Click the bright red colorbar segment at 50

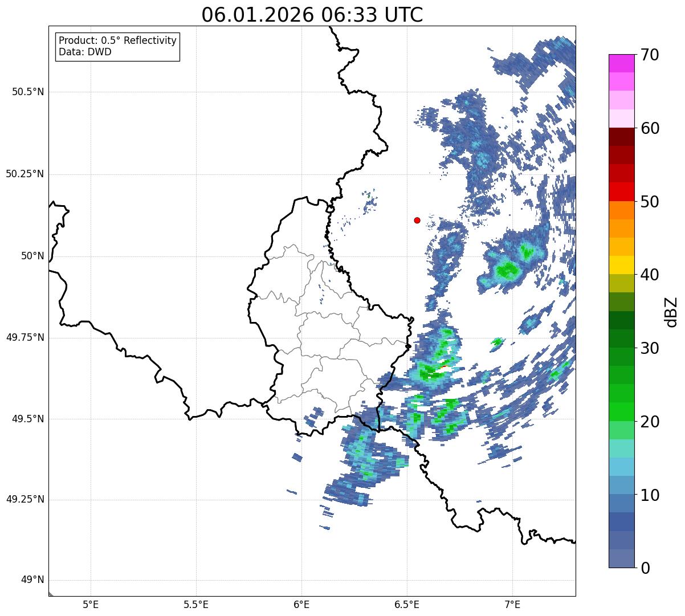click(621, 191)
